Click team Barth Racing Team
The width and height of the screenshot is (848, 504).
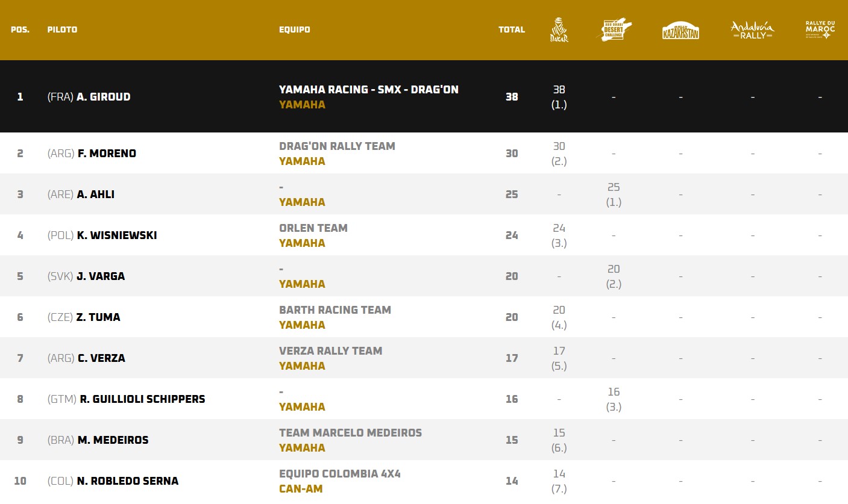point(335,310)
